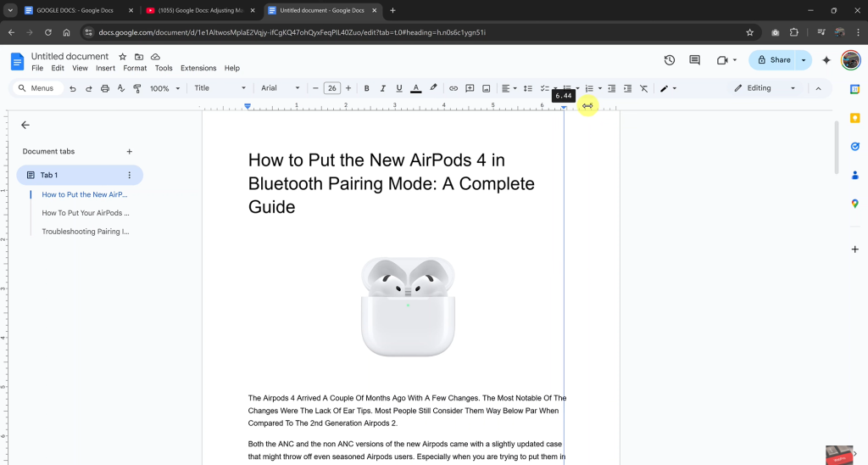The height and width of the screenshot is (465, 868).
Task: Increase font size with plus button
Action: coord(348,88)
